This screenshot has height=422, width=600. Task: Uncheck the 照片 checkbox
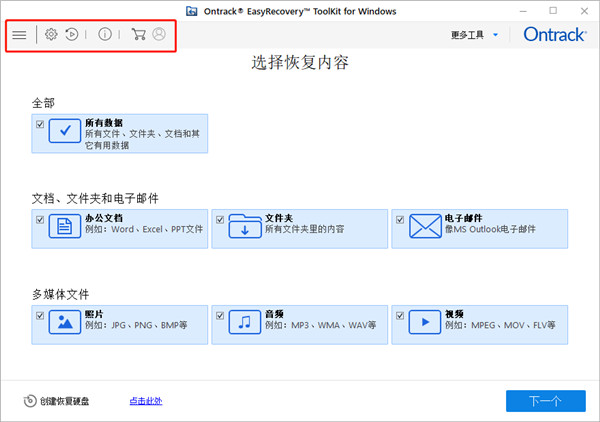coord(40,316)
